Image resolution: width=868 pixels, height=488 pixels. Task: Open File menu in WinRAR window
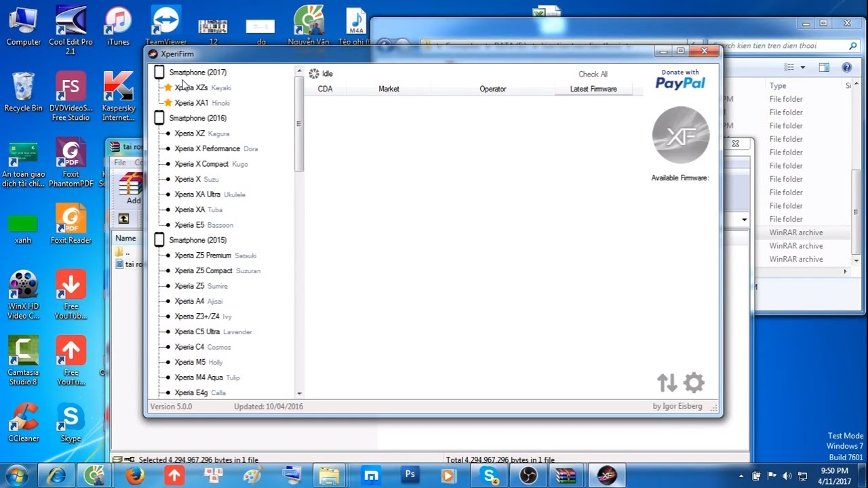click(x=120, y=163)
